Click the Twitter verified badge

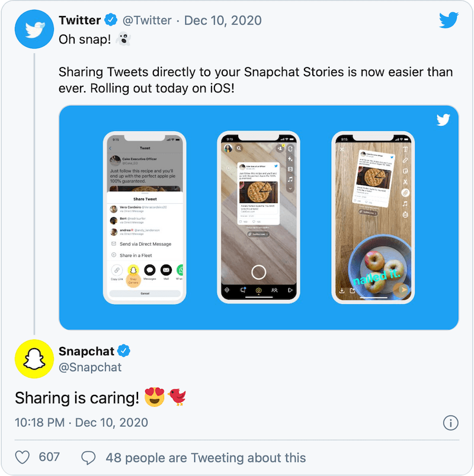pos(111,20)
